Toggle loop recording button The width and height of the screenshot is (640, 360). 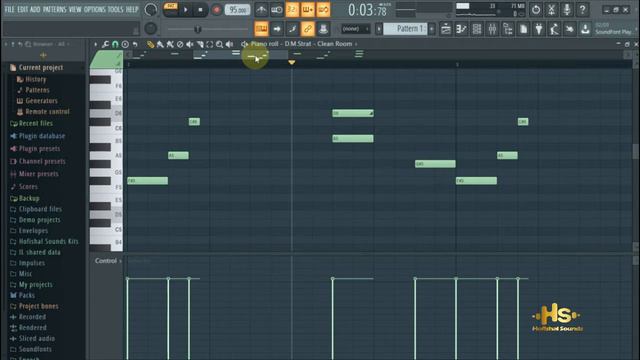[323, 9]
